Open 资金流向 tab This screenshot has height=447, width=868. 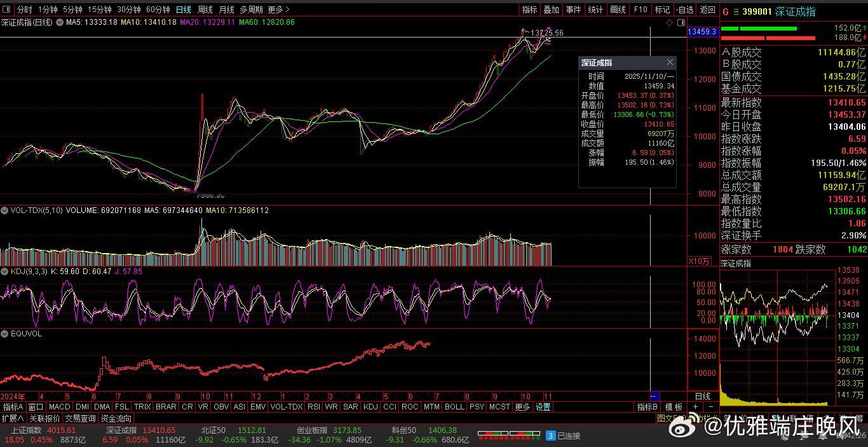116,418
